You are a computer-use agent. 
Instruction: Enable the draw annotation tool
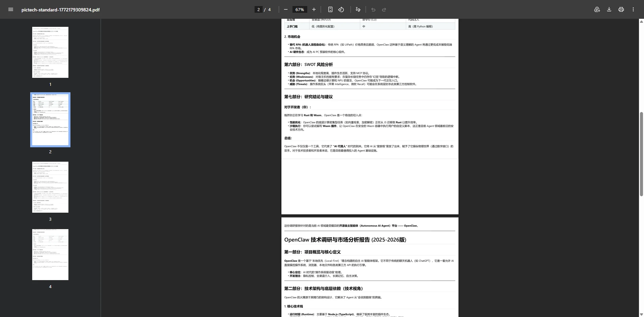(358, 9)
